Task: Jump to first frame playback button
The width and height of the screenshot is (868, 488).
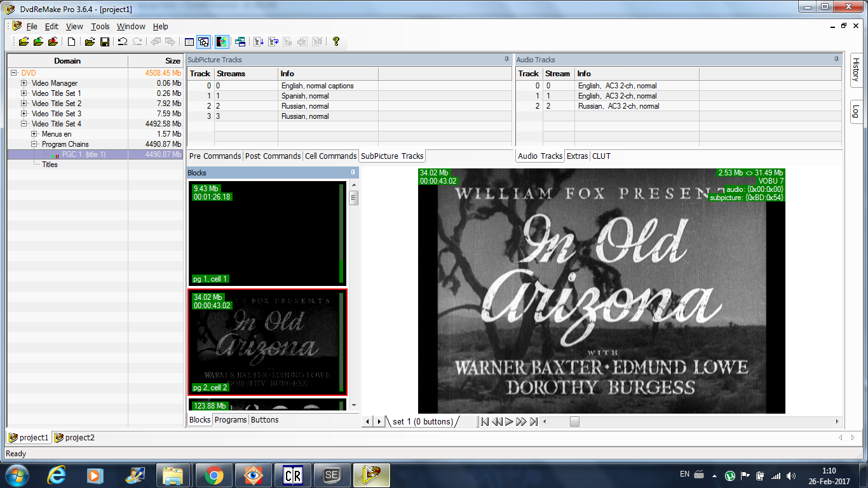Action: point(485,421)
